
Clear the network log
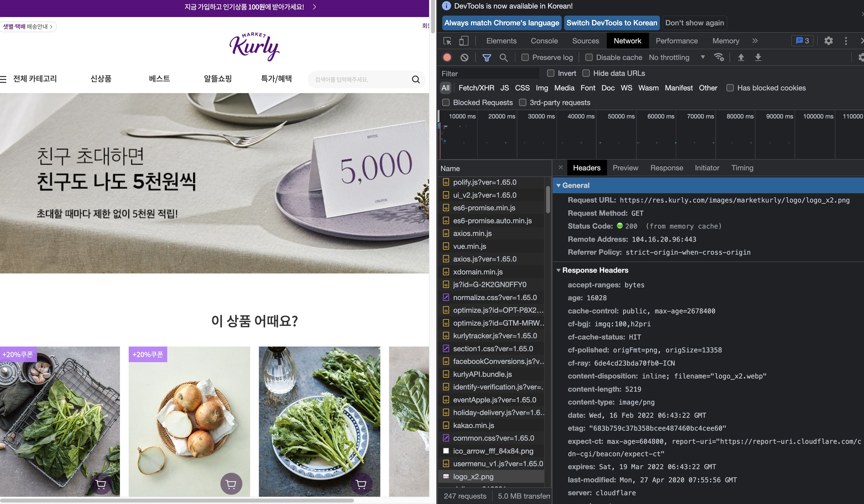(464, 58)
